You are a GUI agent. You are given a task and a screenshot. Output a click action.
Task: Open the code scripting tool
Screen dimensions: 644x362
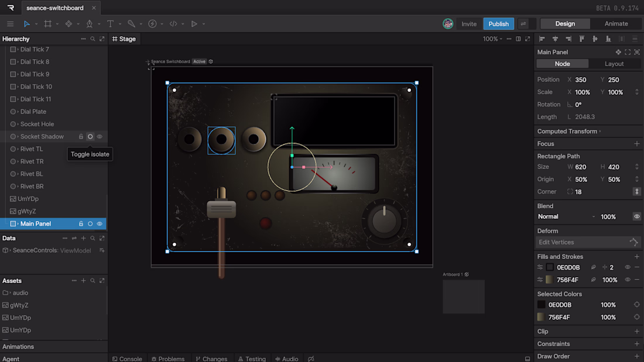pyautogui.click(x=173, y=24)
